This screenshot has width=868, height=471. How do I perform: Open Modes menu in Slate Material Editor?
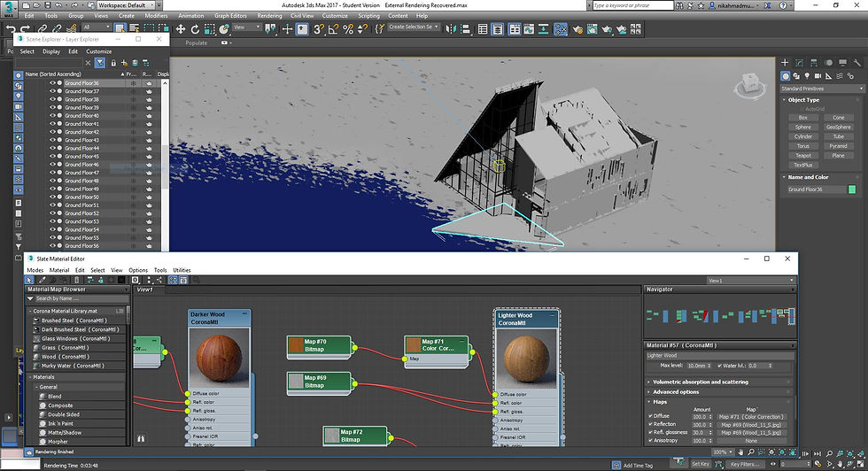(x=35, y=270)
